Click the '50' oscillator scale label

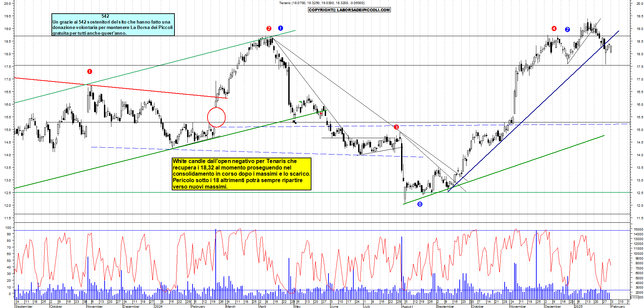(9, 261)
